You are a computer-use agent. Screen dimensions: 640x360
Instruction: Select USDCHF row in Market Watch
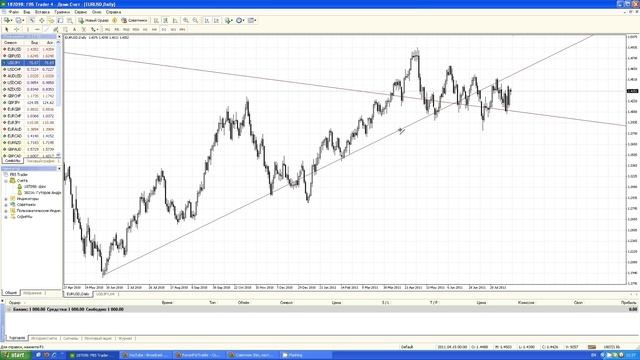28,69
